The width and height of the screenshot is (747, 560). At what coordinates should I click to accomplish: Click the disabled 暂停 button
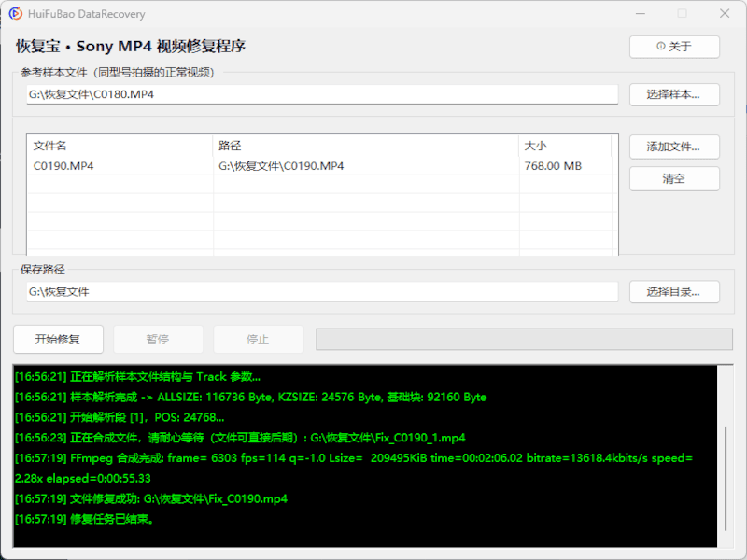pos(158,339)
